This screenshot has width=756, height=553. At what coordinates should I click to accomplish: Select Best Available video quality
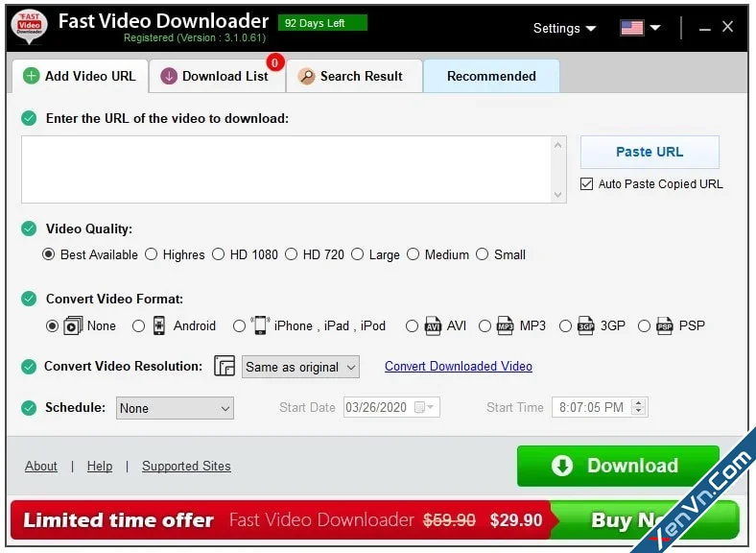[48, 254]
